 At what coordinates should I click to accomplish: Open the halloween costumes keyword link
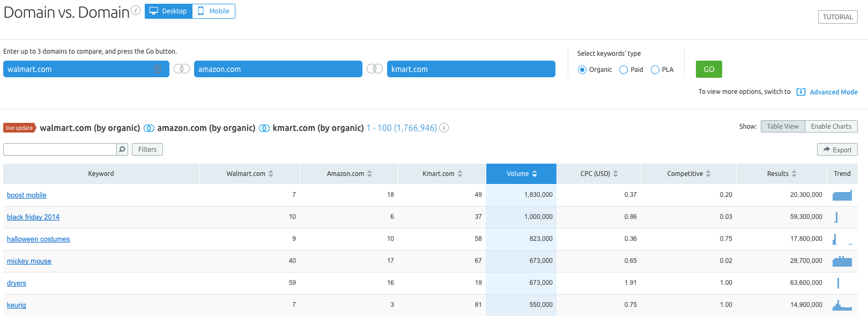point(39,239)
